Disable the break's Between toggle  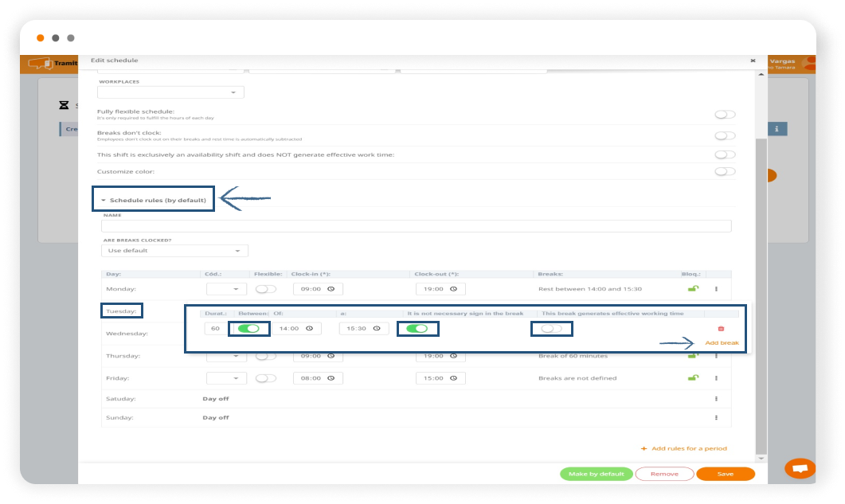pos(248,328)
